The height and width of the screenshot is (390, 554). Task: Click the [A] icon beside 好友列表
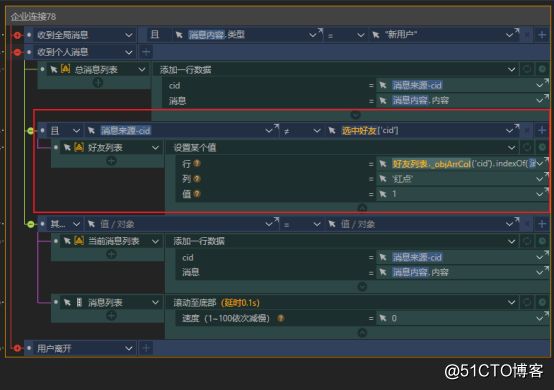(x=79, y=147)
